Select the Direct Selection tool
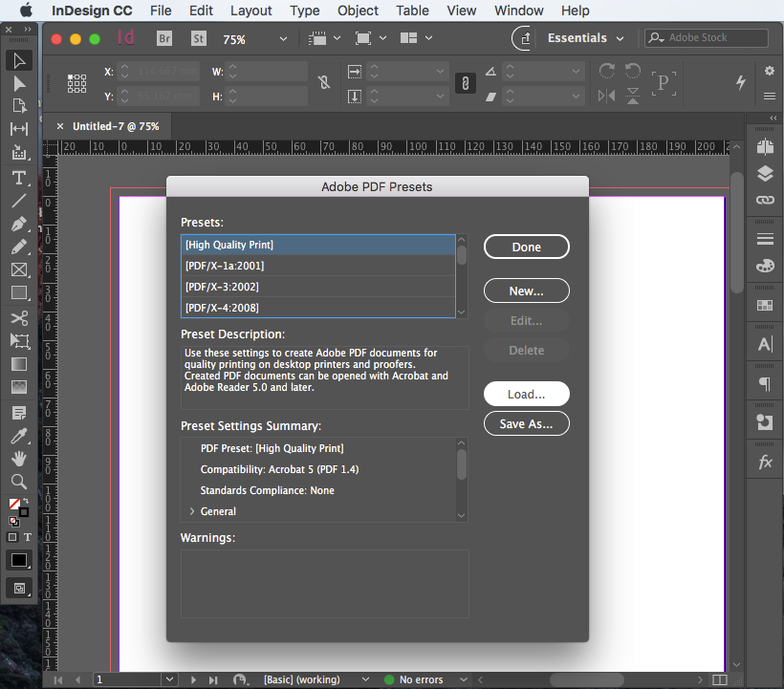The height and width of the screenshot is (689, 784). (19, 83)
